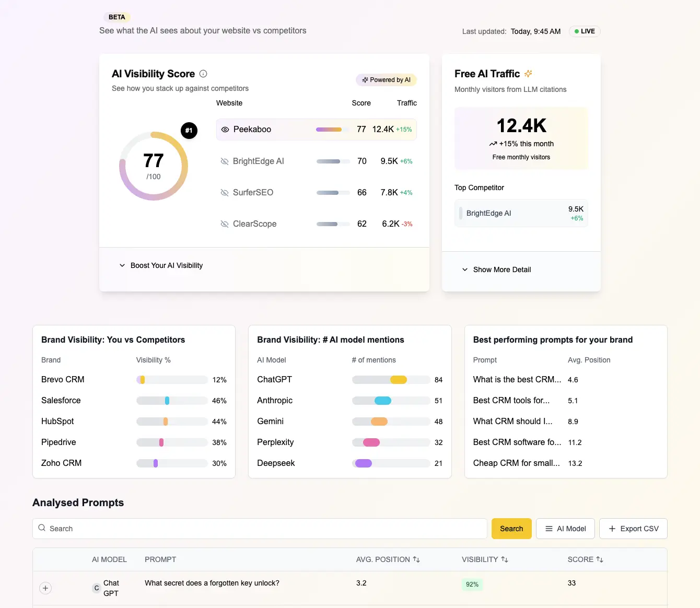Click the plus circle icon on ChatGPT prompt row

click(x=45, y=588)
